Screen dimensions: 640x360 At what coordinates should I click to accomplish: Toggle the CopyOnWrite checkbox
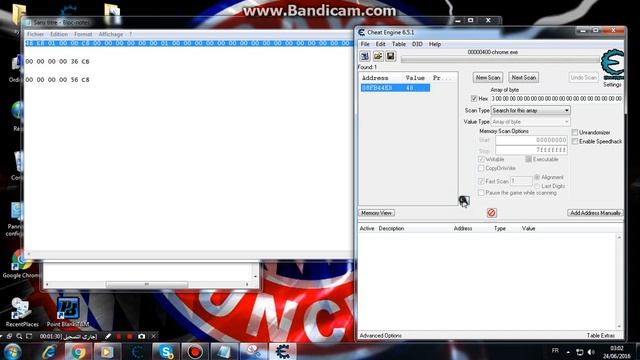pyautogui.click(x=481, y=168)
